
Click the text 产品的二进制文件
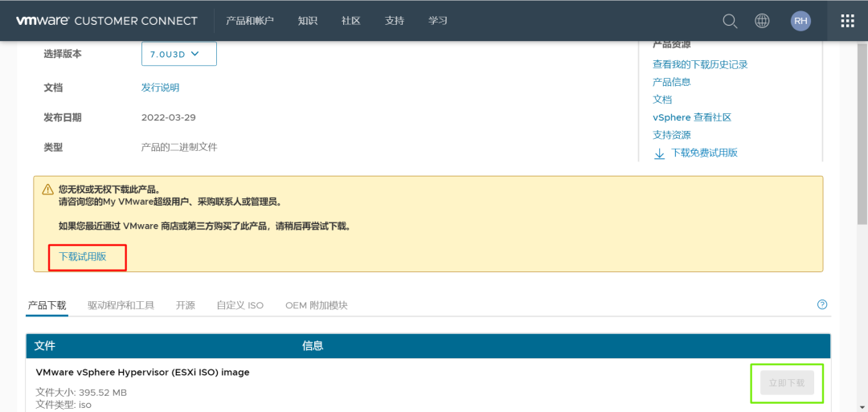(179, 148)
